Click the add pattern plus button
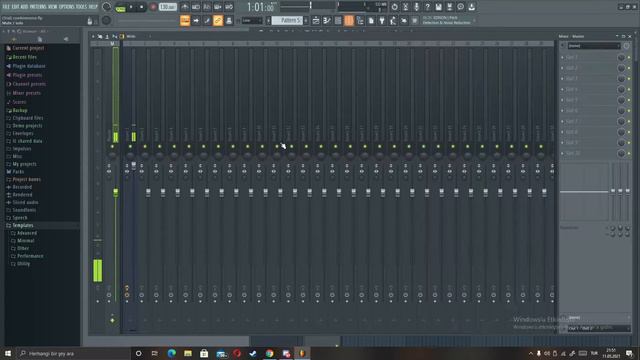Image resolution: width=640 pixels, height=360 pixels. point(306,20)
